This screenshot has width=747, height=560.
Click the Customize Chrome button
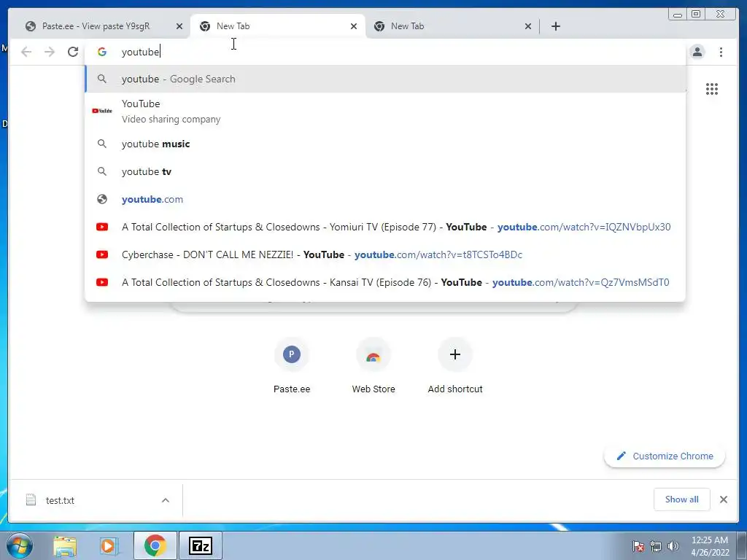pyautogui.click(x=665, y=456)
